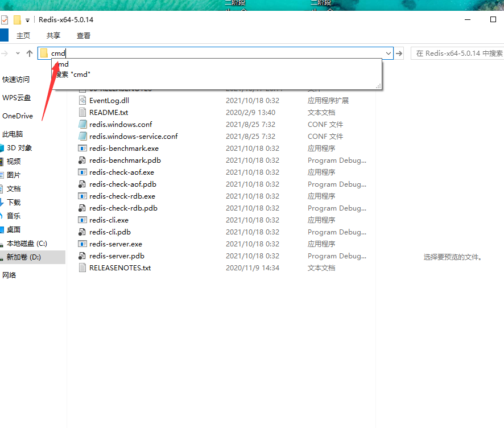This screenshot has width=504, height=428.
Task: Click the README.txt file icon
Action: (82, 112)
